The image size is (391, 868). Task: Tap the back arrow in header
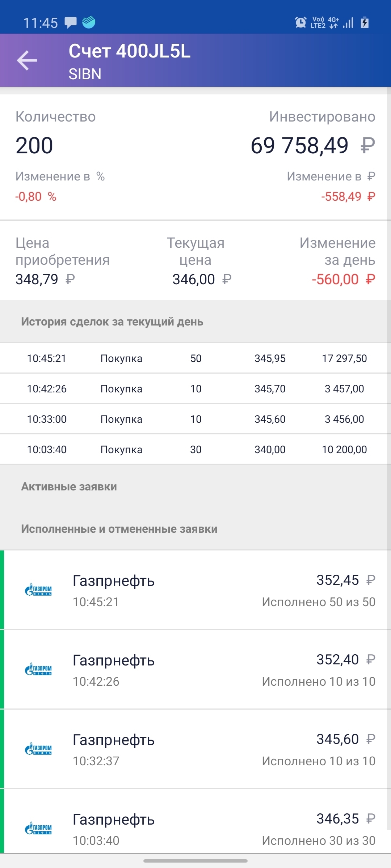pos(27,60)
